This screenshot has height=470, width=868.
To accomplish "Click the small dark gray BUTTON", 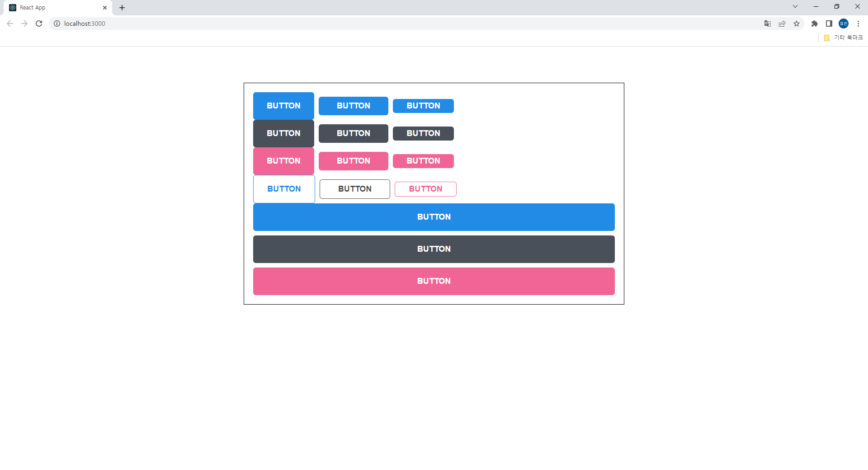I will [423, 133].
